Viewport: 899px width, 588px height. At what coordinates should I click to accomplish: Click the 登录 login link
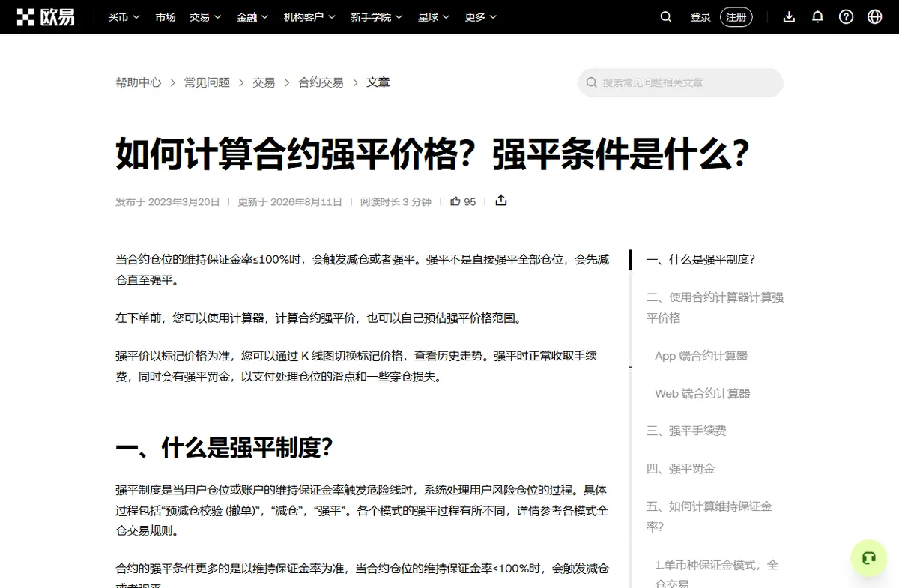click(700, 17)
